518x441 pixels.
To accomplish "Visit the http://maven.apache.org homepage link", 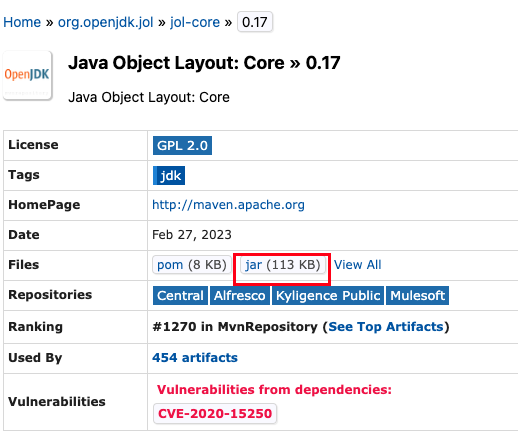I will coord(228,205).
